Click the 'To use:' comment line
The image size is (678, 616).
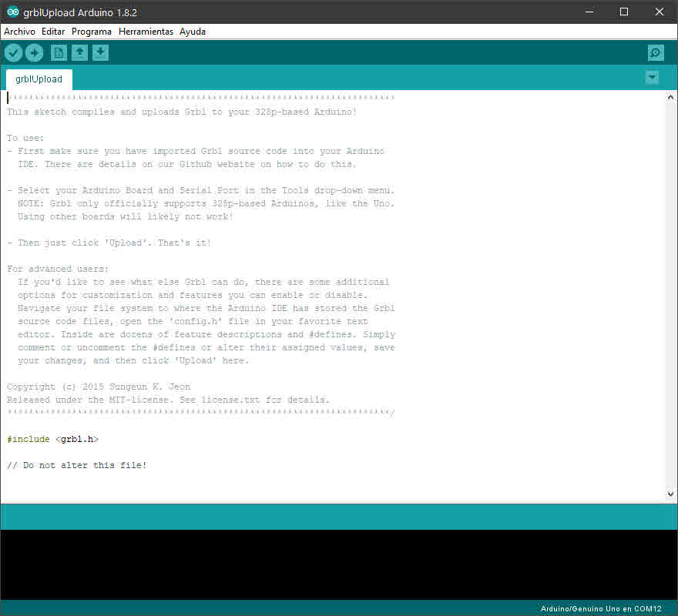click(x=25, y=139)
